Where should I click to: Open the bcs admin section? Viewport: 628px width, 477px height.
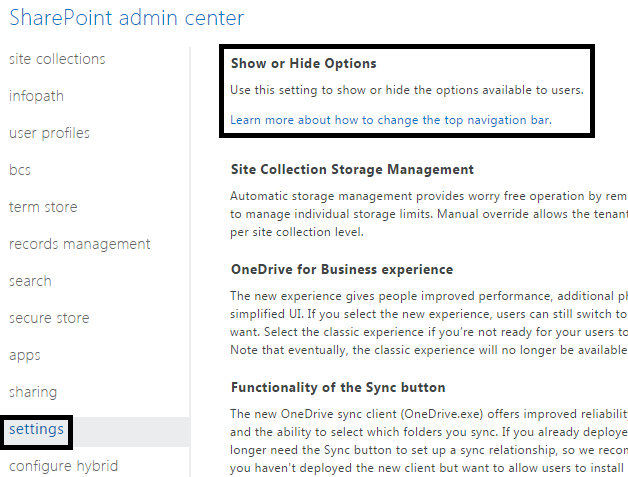point(20,170)
